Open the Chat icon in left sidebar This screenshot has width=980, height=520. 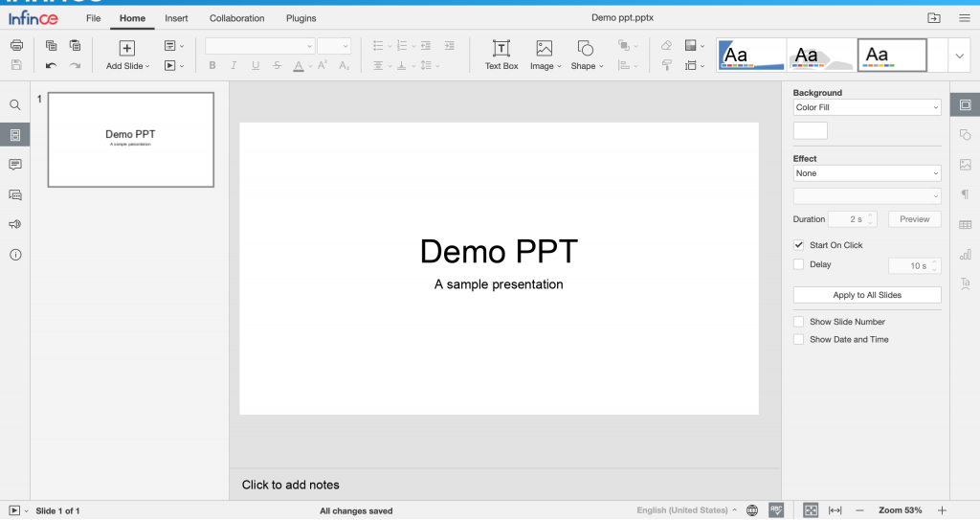[15, 194]
